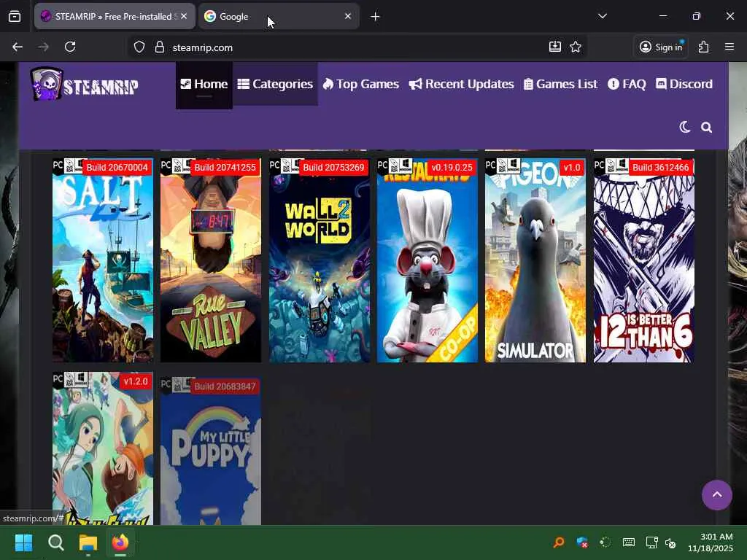The image size is (747, 560).
Task: Click the install/save page icon in address bar
Action: tap(555, 47)
